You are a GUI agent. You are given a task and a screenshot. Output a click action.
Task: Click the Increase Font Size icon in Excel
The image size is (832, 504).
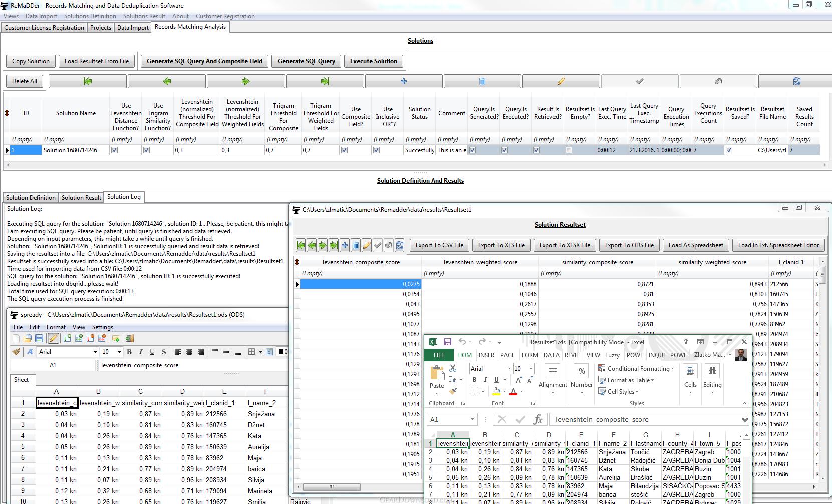(519, 380)
